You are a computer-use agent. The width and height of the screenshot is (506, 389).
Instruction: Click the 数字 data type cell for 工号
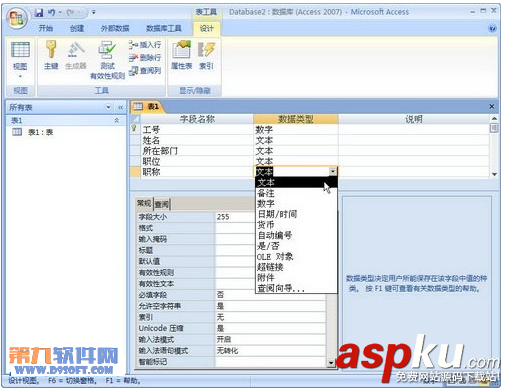click(x=296, y=129)
